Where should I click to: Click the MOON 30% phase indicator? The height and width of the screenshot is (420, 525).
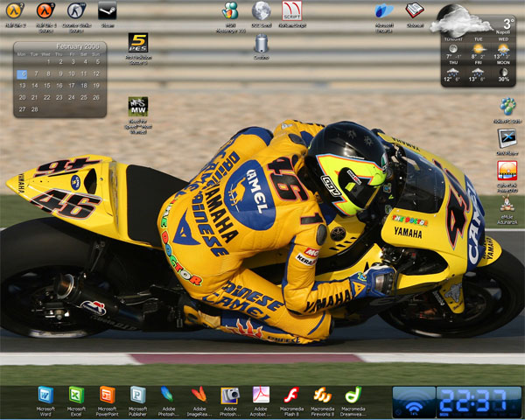(x=503, y=72)
